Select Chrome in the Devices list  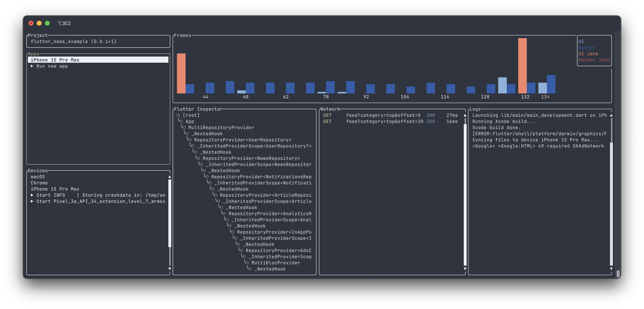click(39, 183)
